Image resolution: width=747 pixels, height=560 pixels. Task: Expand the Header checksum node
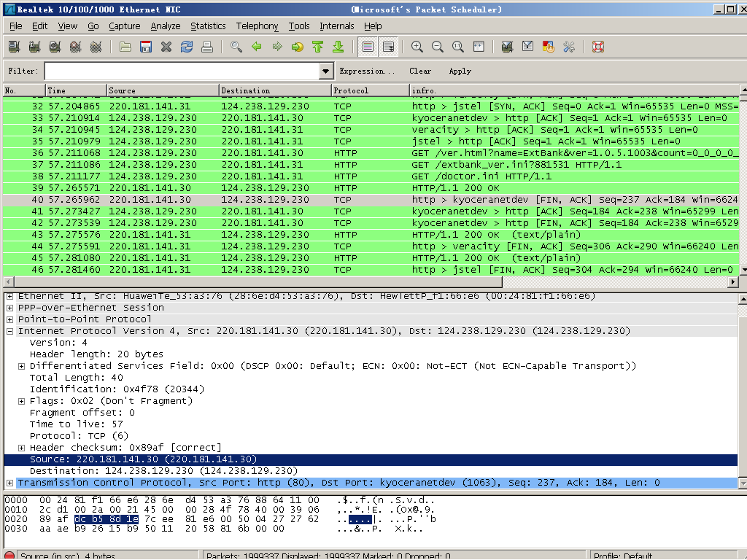tap(21, 448)
